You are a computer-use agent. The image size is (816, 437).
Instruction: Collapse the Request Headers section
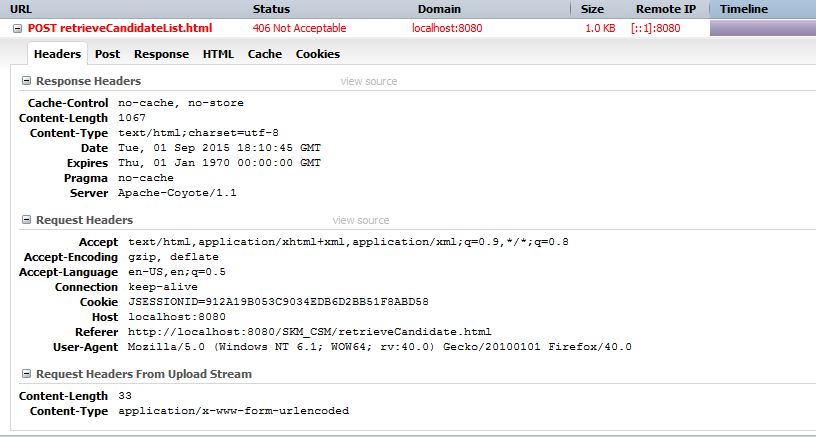(x=27, y=220)
